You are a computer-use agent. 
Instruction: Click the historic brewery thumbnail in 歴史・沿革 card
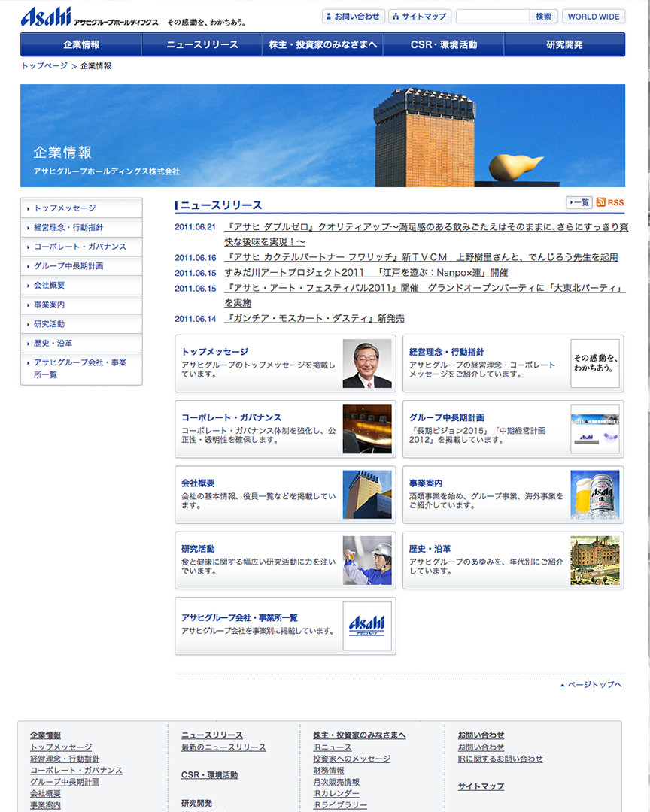pyautogui.click(x=594, y=560)
